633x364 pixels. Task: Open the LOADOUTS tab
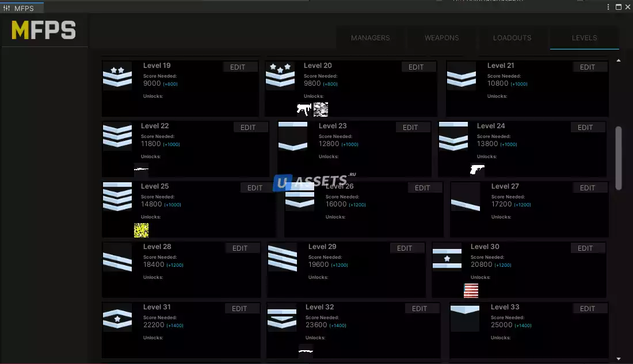[x=512, y=38]
